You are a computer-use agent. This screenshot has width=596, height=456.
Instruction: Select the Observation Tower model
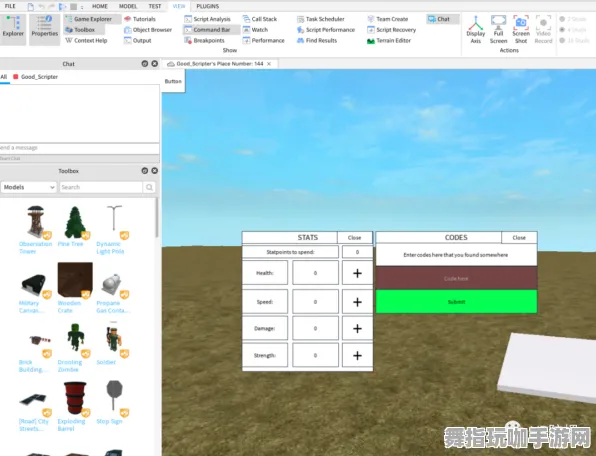pos(35,230)
